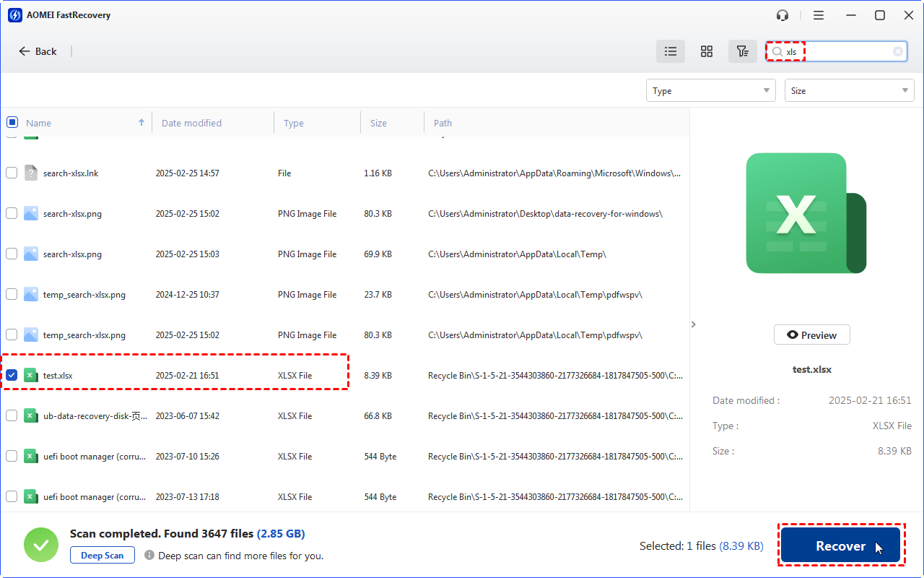Sort by the Type column header
The height and width of the screenshot is (578, 924).
(294, 123)
